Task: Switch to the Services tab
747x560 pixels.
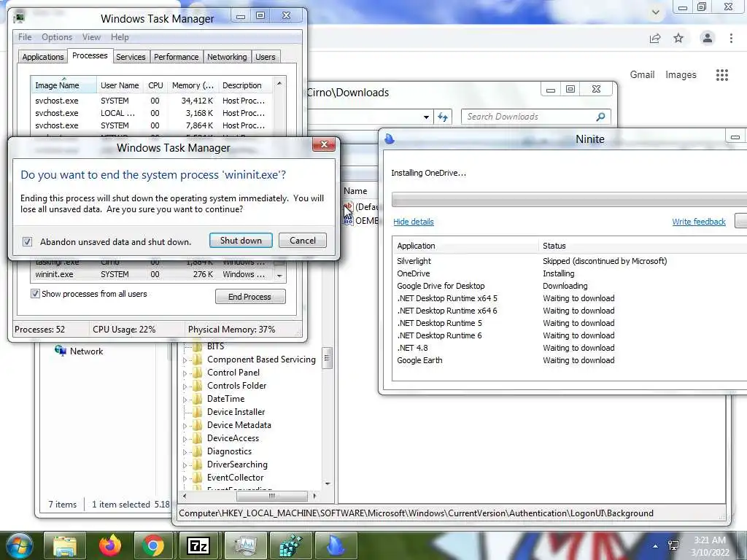Action: click(x=131, y=57)
